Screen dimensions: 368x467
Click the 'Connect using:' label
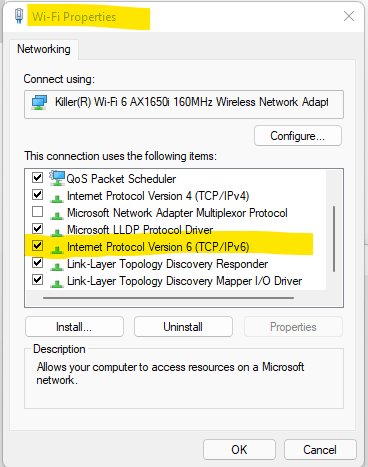(59, 79)
